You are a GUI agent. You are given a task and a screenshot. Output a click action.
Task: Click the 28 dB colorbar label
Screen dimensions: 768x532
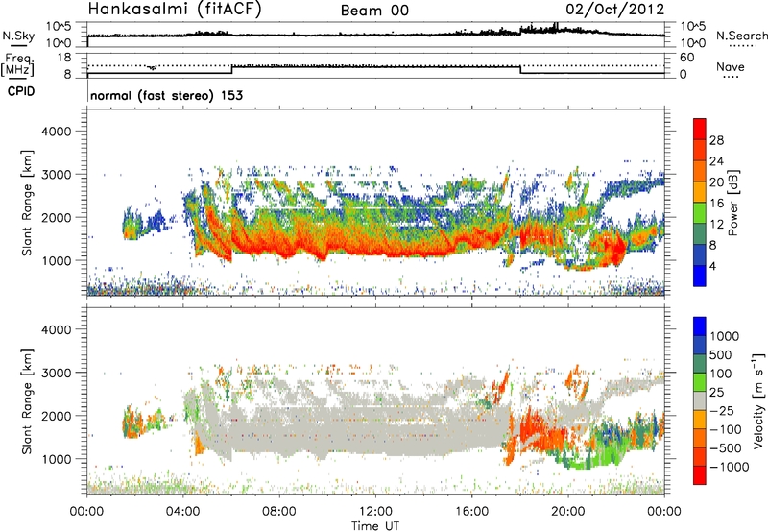(716, 140)
